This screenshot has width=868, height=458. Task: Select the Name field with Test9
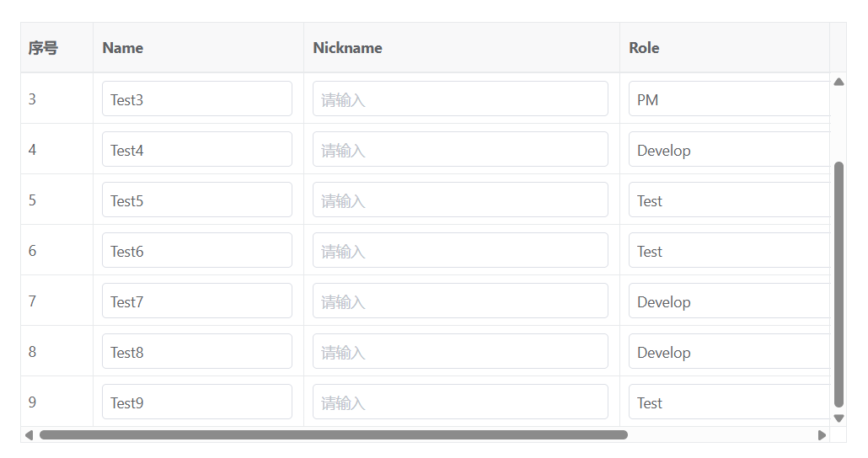(197, 402)
